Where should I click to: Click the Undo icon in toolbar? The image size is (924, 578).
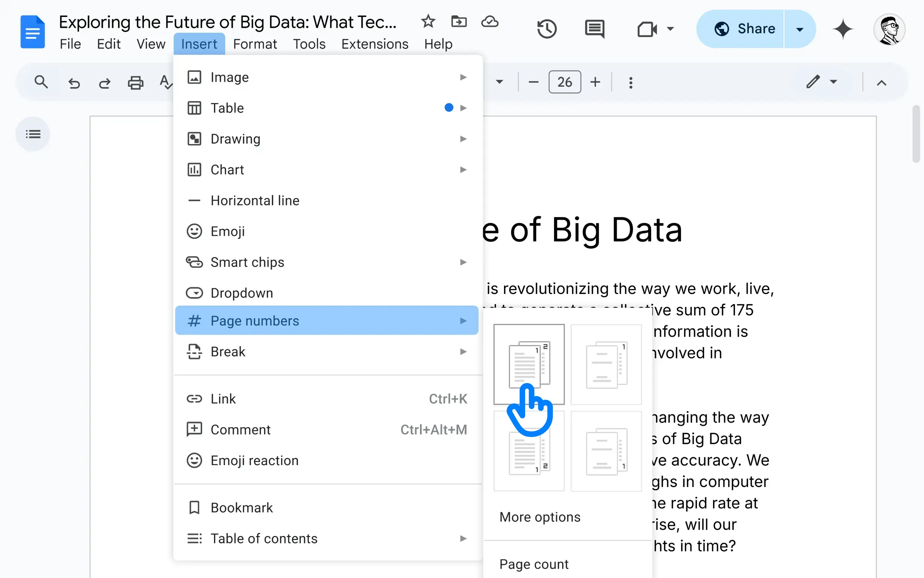coord(74,82)
